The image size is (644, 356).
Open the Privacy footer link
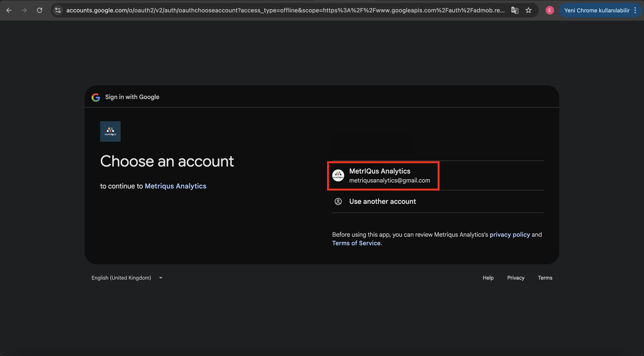(x=516, y=278)
